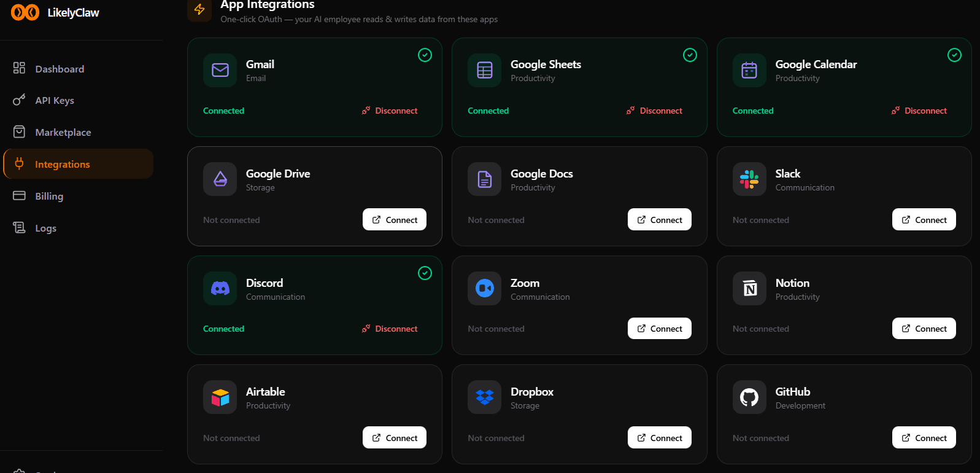Disconnect Google Calendar

click(x=919, y=111)
